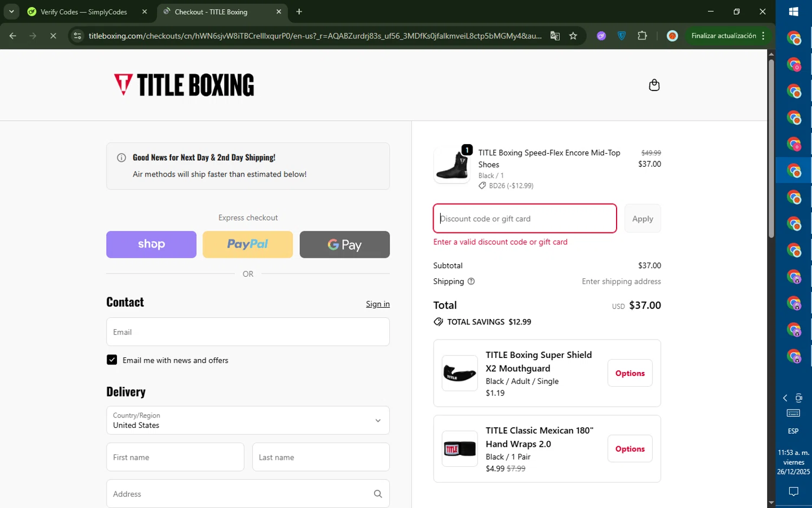This screenshot has height=508, width=812.
Task: Click the Sign in link
Action: (377, 304)
